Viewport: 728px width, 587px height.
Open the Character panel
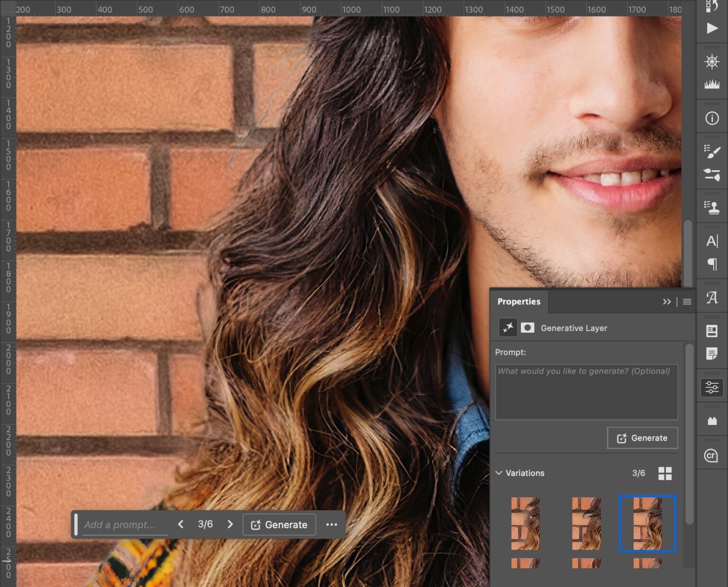click(711, 241)
